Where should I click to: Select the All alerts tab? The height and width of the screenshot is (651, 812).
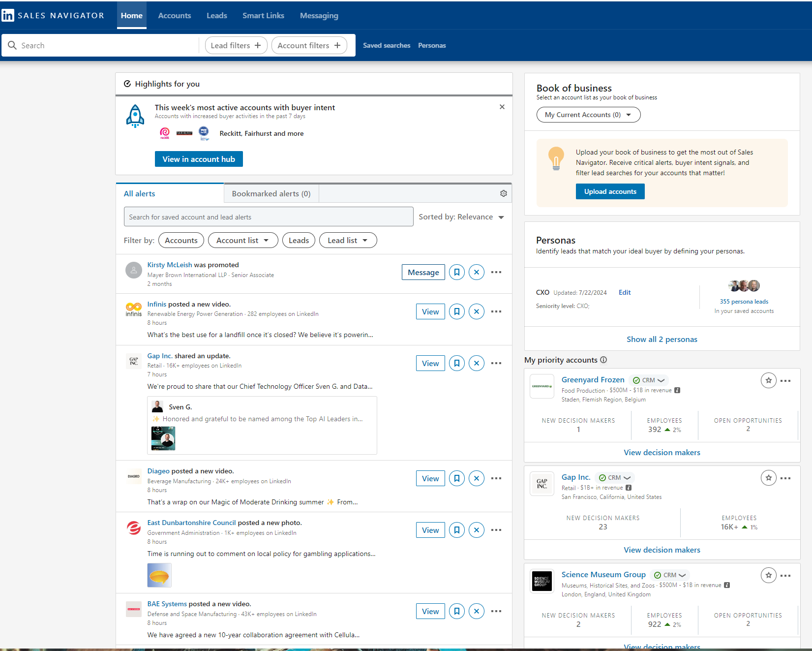[170, 193]
